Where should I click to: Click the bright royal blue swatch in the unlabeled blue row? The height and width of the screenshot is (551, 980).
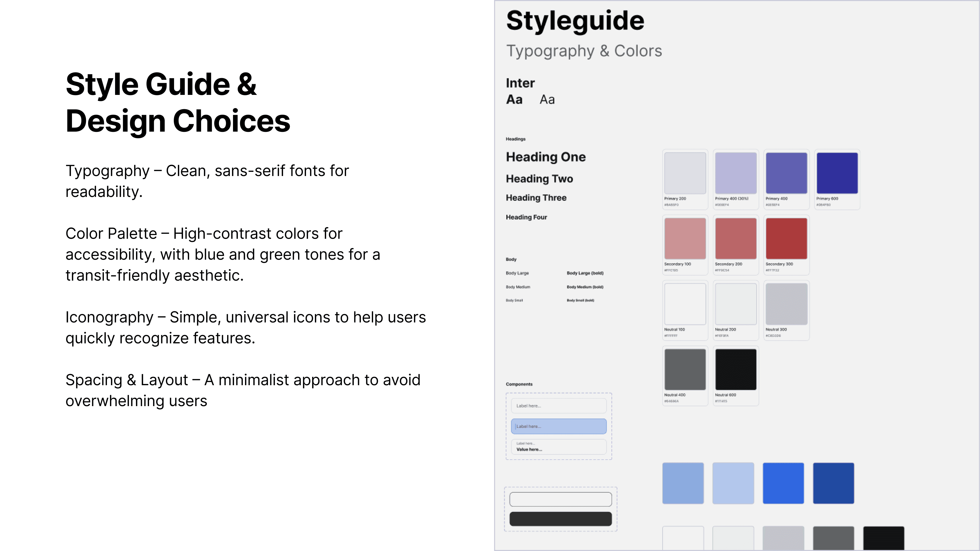[783, 483]
